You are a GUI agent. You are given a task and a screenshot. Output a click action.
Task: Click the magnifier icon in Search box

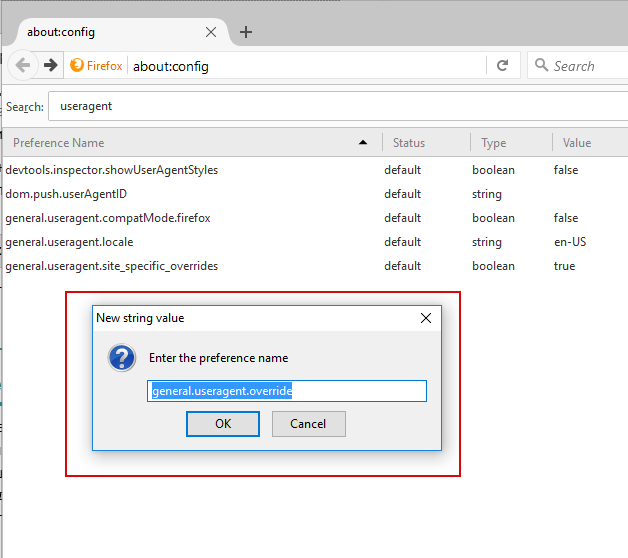(x=541, y=64)
